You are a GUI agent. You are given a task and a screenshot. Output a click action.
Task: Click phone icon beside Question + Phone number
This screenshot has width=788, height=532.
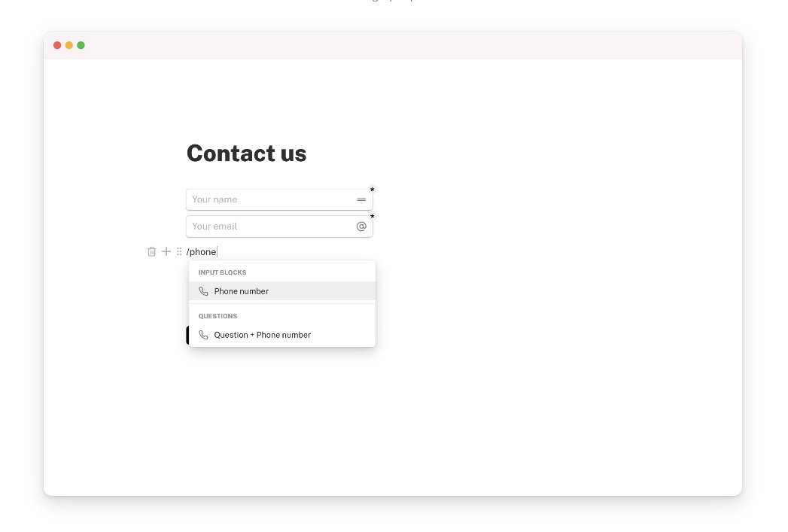coord(203,335)
